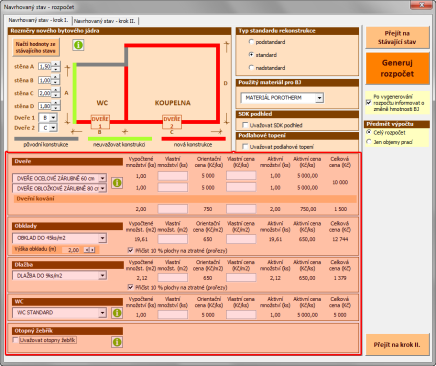Screen dimensions: 436x366
Task: Click the green info icon next to WC STANDARD
Action: 117,313
